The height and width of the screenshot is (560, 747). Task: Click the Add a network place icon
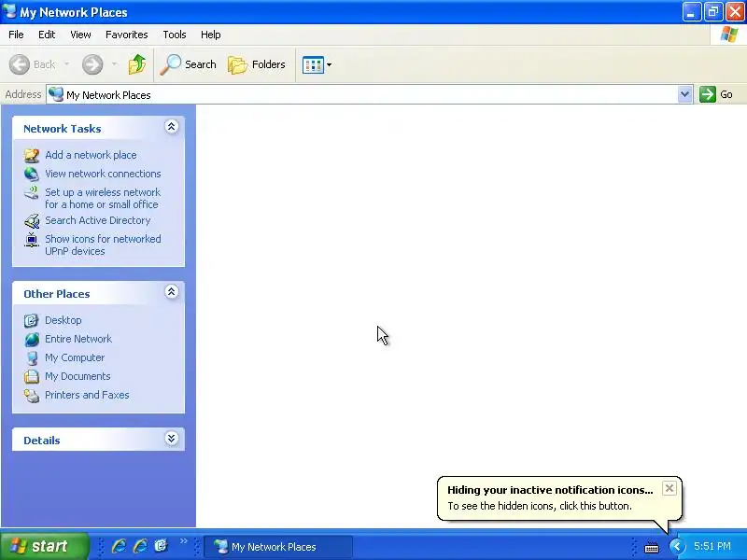(x=32, y=155)
